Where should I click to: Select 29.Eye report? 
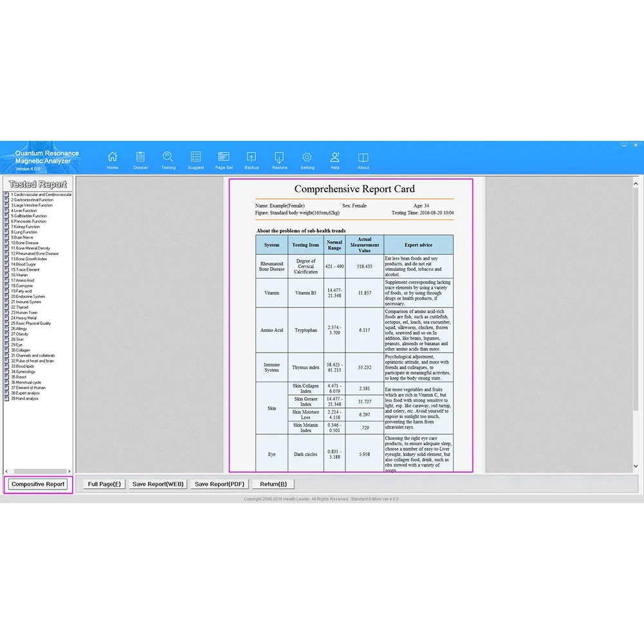point(17,345)
